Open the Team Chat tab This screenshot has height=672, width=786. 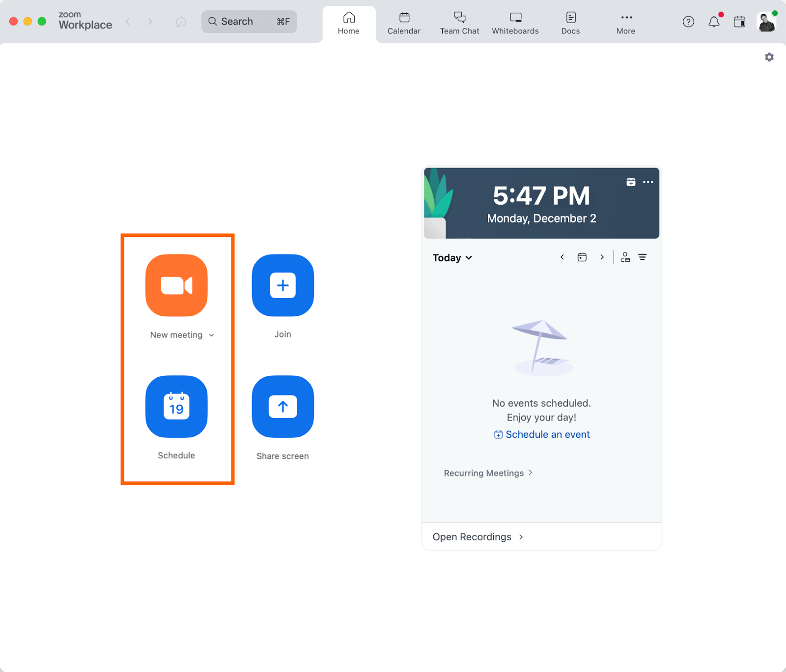[460, 24]
